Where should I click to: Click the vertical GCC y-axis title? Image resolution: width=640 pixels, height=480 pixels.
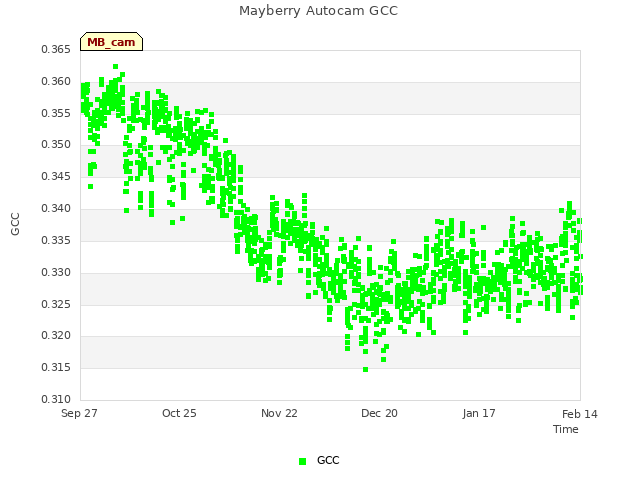click(15, 224)
